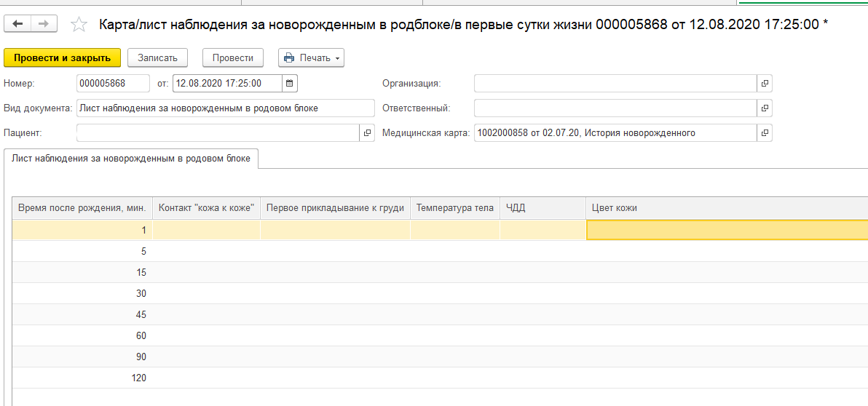
Task: Open the Ответственный field selection icon
Action: pyautogui.click(x=765, y=108)
